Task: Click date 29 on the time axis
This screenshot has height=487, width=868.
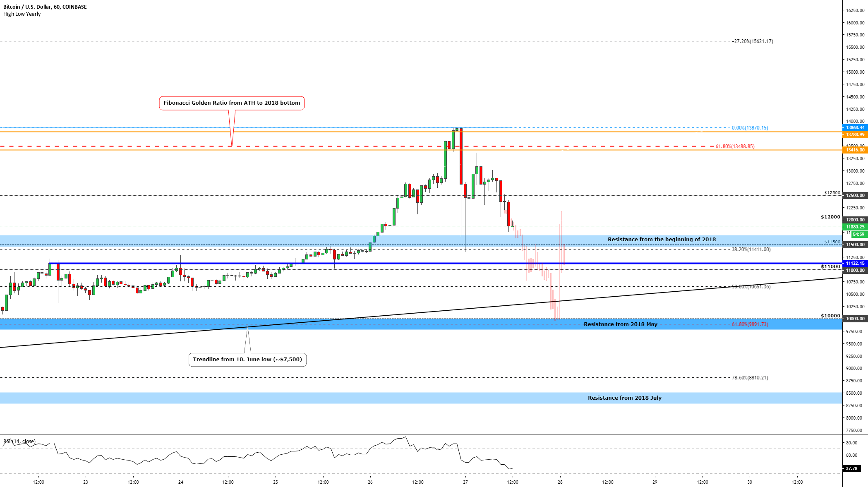Action: [655, 482]
